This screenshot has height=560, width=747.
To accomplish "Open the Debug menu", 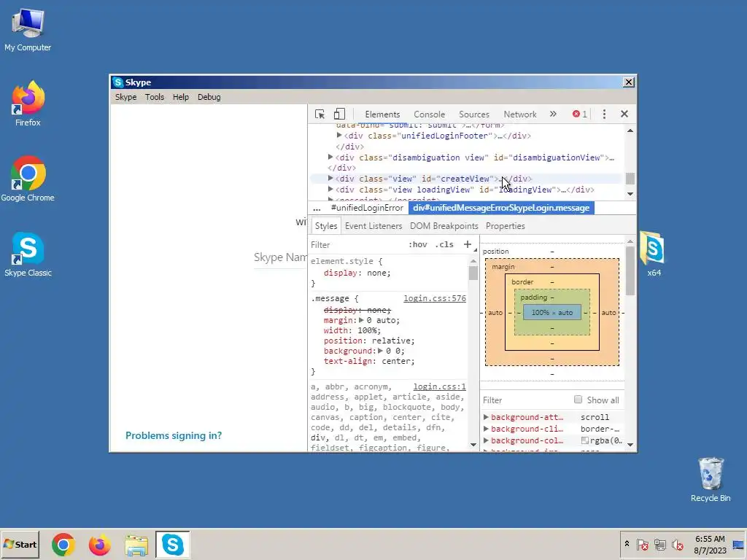I will click(209, 97).
